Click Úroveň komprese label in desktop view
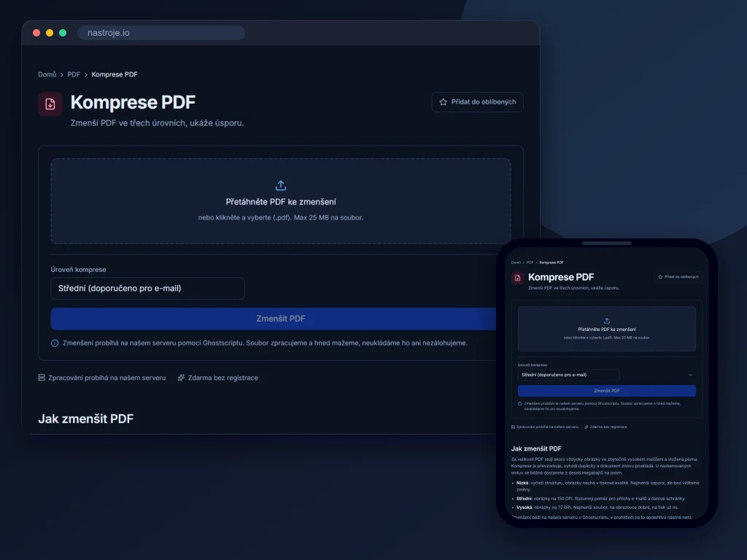Screen dimensions: 747x560 click(x=79, y=270)
